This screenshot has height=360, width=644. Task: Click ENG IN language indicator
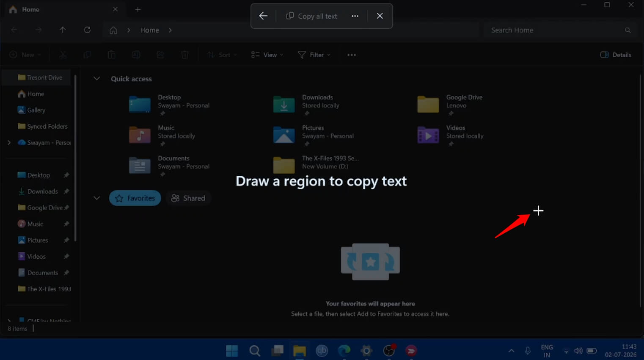(x=547, y=351)
